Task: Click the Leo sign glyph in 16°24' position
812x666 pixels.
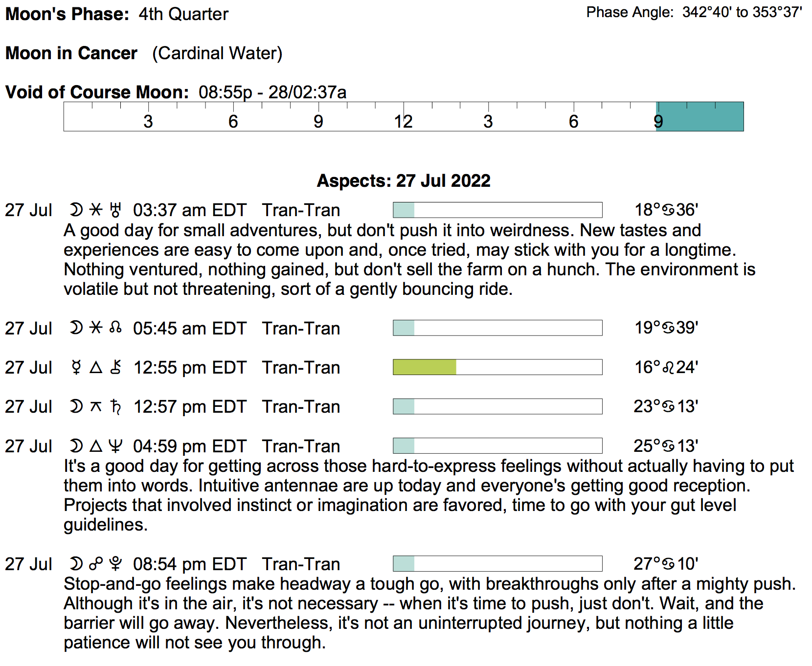Action: tap(668, 367)
